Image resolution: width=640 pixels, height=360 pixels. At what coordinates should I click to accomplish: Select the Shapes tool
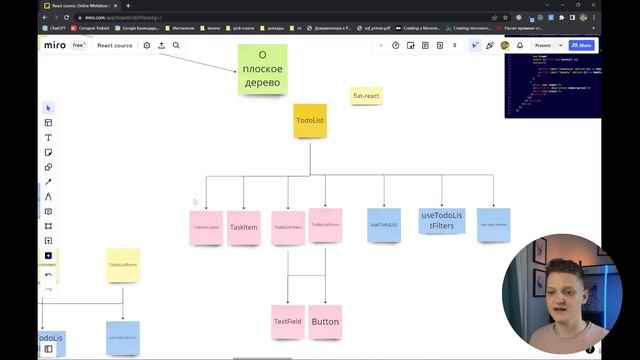click(x=48, y=167)
